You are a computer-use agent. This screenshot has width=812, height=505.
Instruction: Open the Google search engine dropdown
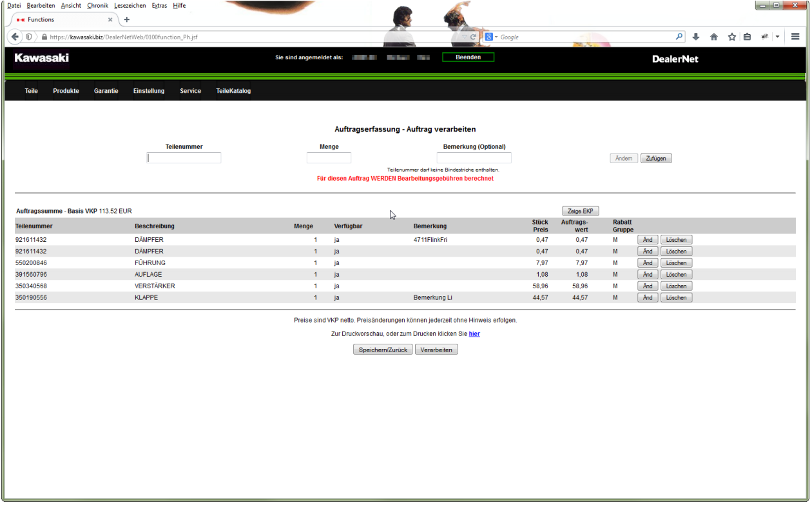tap(491, 37)
